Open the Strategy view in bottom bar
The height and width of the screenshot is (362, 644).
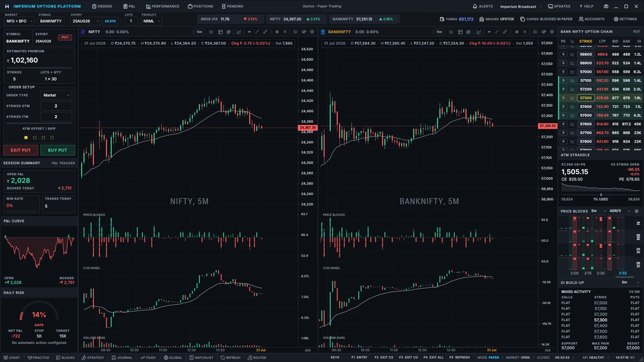pyautogui.click(x=93, y=358)
